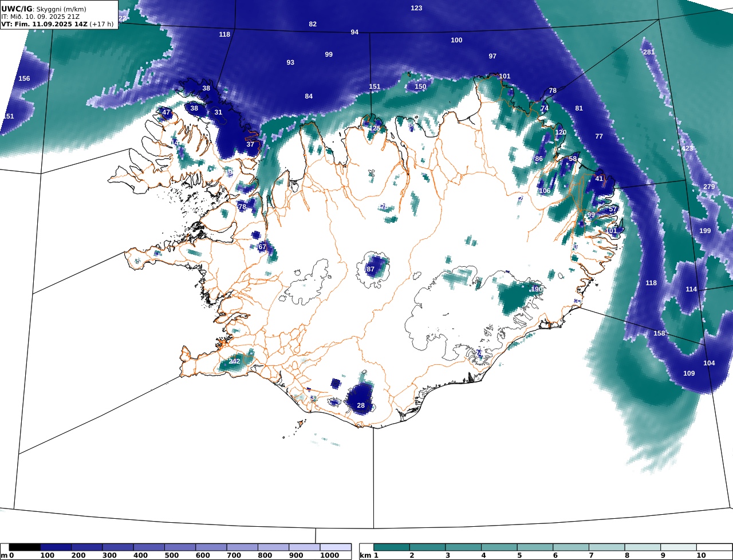Viewport: 733px width, 560px height.
Task: Click the map value 67 in west Iceland
Action: coord(262,247)
